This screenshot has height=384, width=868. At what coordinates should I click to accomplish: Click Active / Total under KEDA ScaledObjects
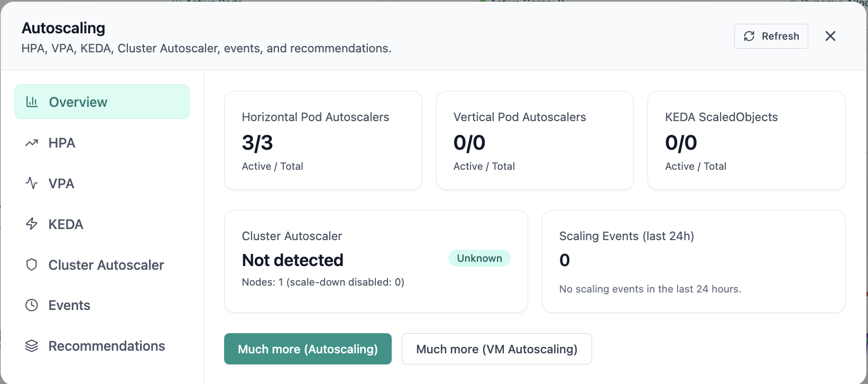point(696,167)
